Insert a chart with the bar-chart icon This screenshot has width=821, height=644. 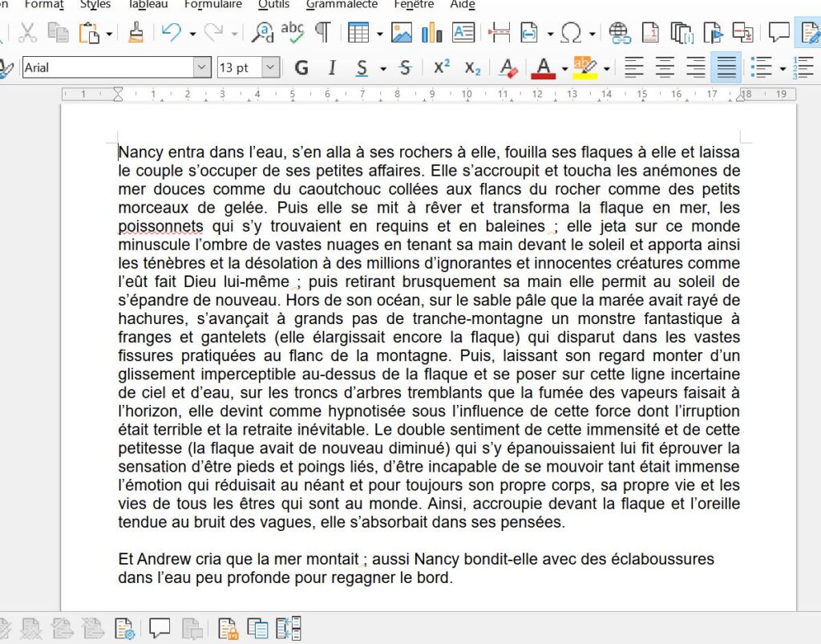432,33
